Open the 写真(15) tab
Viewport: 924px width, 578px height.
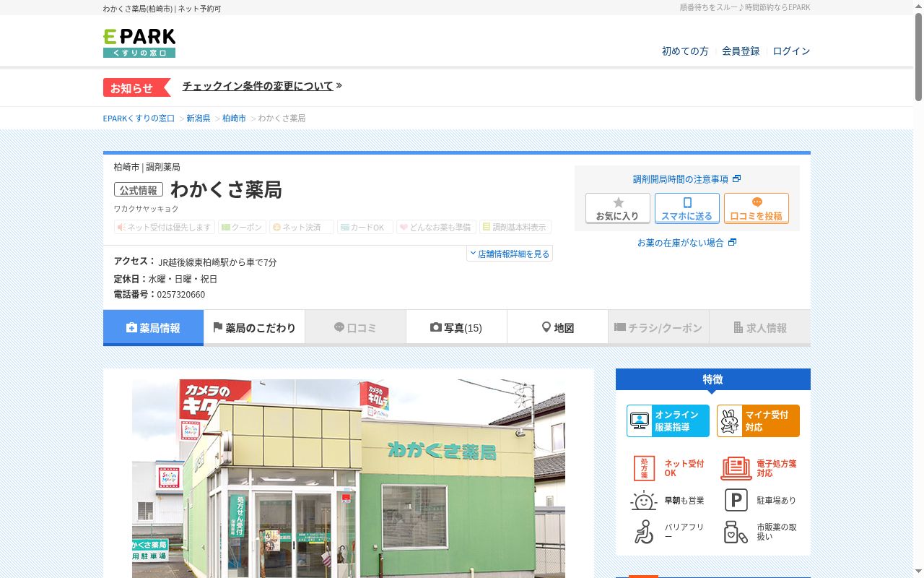click(x=456, y=327)
